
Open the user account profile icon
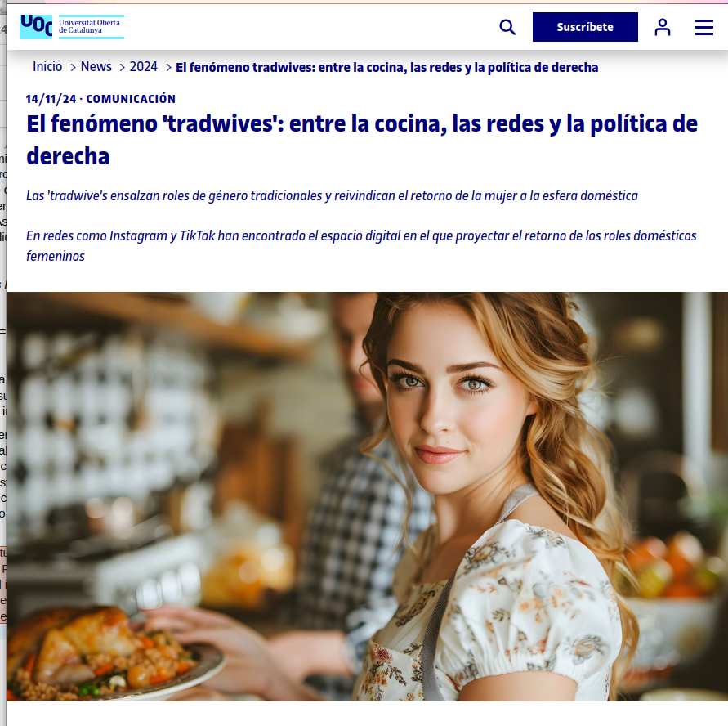(663, 27)
